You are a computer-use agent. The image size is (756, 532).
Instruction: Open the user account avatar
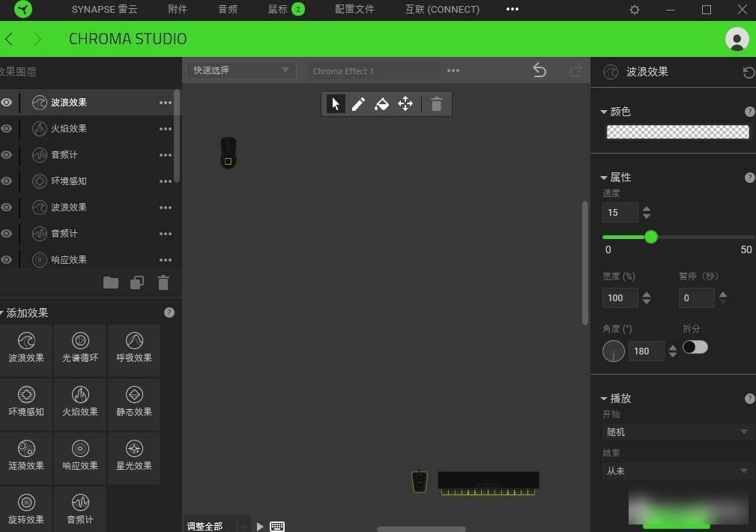[737, 39]
